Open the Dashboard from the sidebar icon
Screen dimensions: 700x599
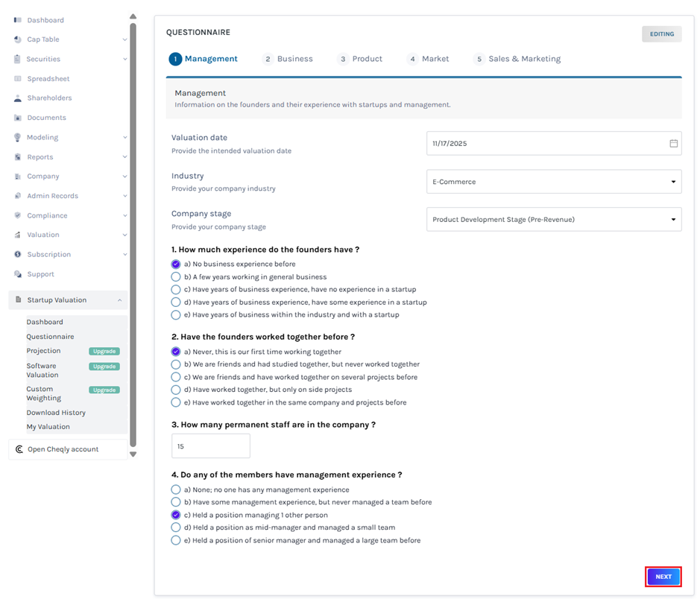pos(19,20)
